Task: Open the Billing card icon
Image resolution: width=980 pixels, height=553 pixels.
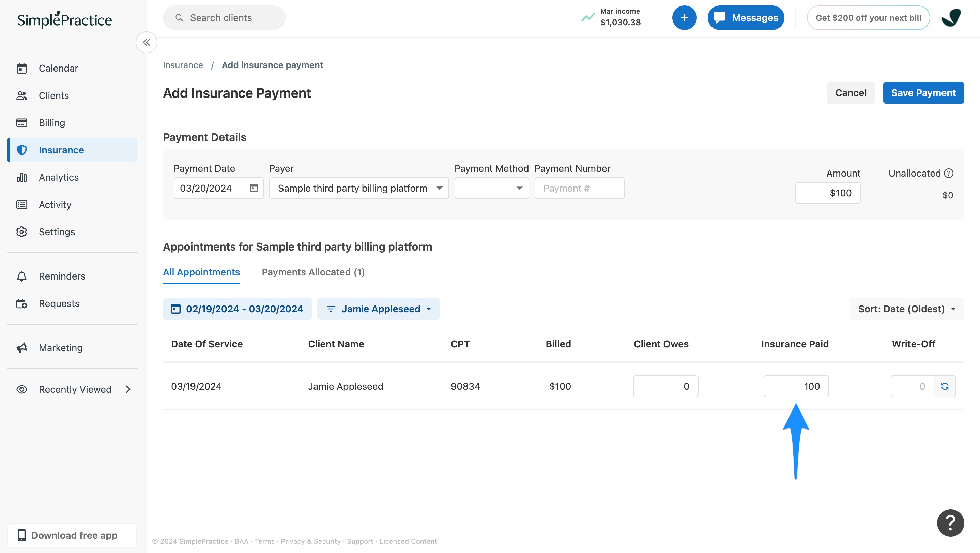Action: (x=22, y=122)
